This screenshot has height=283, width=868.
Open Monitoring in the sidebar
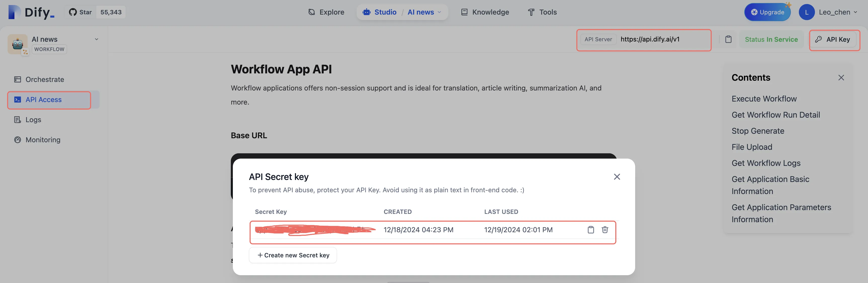pyautogui.click(x=42, y=140)
